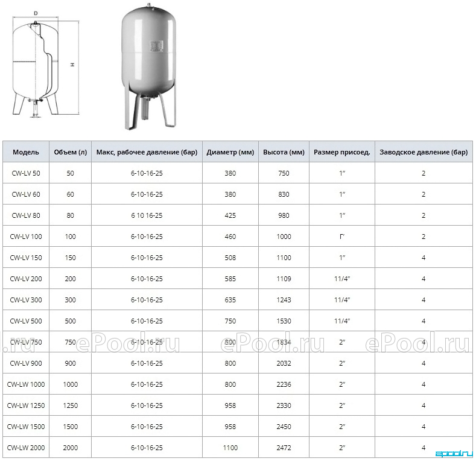
Task: Click volume '1500' in CW-LW 1500 row
Action: point(70,427)
